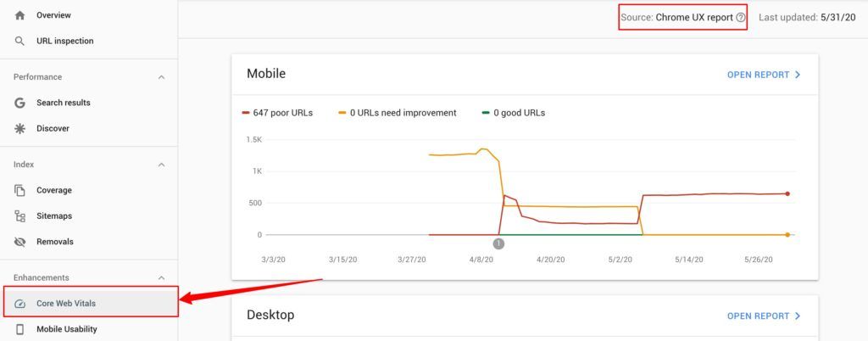Toggle the 0 good URLs legend item
The image size is (868, 341).
click(514, 113)
